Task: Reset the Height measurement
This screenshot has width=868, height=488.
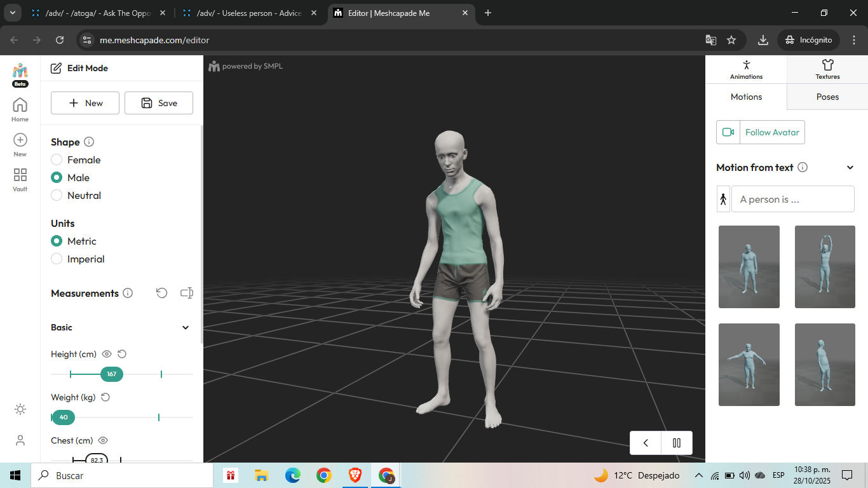Action: [122, 354]
